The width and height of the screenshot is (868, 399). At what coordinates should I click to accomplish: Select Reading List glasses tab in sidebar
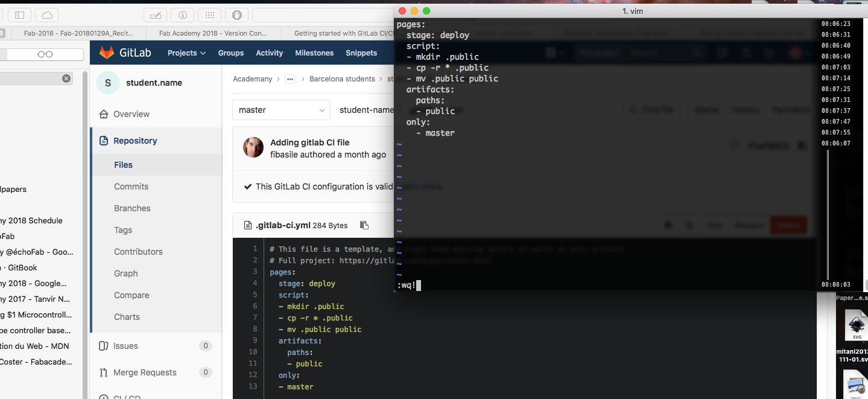click(x=45, y=54)
